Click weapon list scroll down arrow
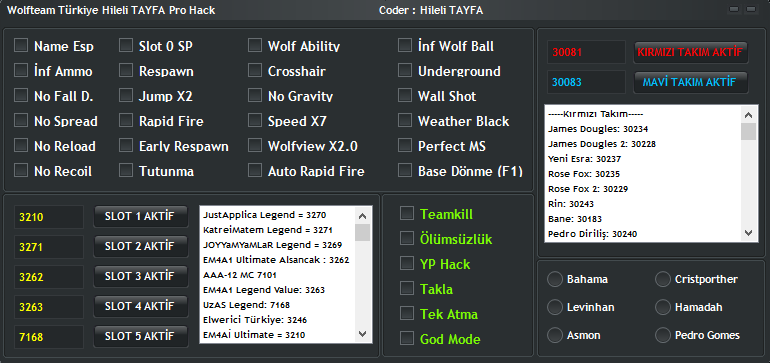 (363, 334)
